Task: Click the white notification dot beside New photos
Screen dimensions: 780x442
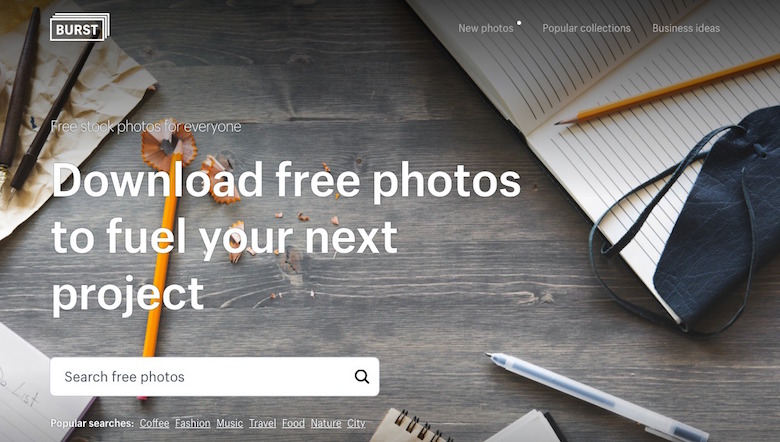Action: pos(519,23)
